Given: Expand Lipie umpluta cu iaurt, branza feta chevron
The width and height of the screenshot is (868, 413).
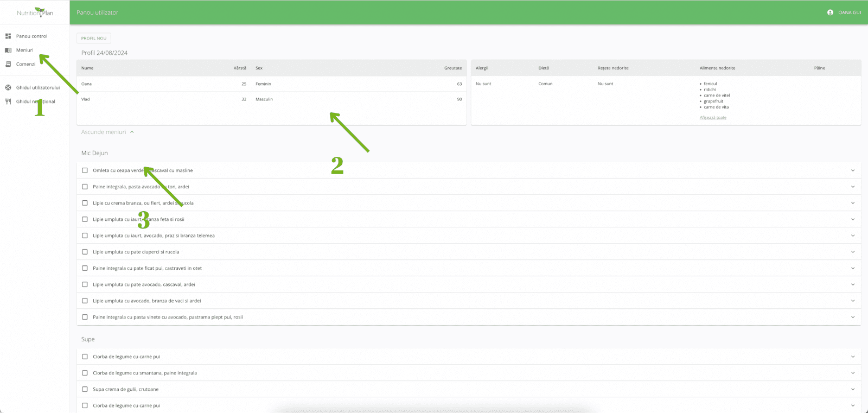Looking at the screenshot, I should tap(853, 219).
